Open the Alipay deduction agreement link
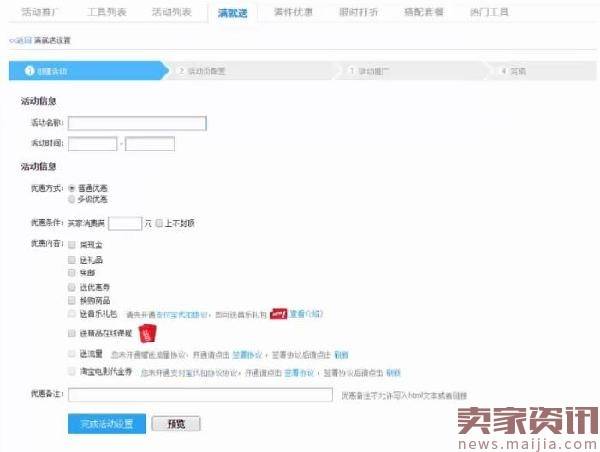The width and height of the screenshot is (600, 452). [x=182, y=315]
